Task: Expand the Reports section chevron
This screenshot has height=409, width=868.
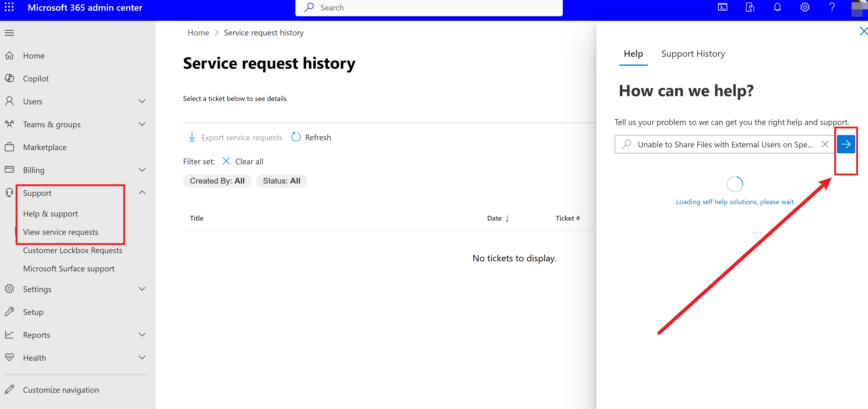Action: click(x=142, y=335)
